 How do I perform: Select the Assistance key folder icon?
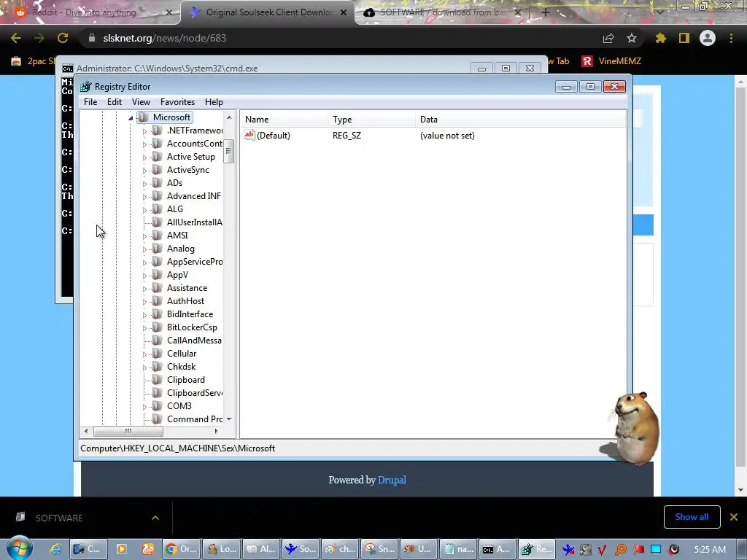(x=158, y=287)
